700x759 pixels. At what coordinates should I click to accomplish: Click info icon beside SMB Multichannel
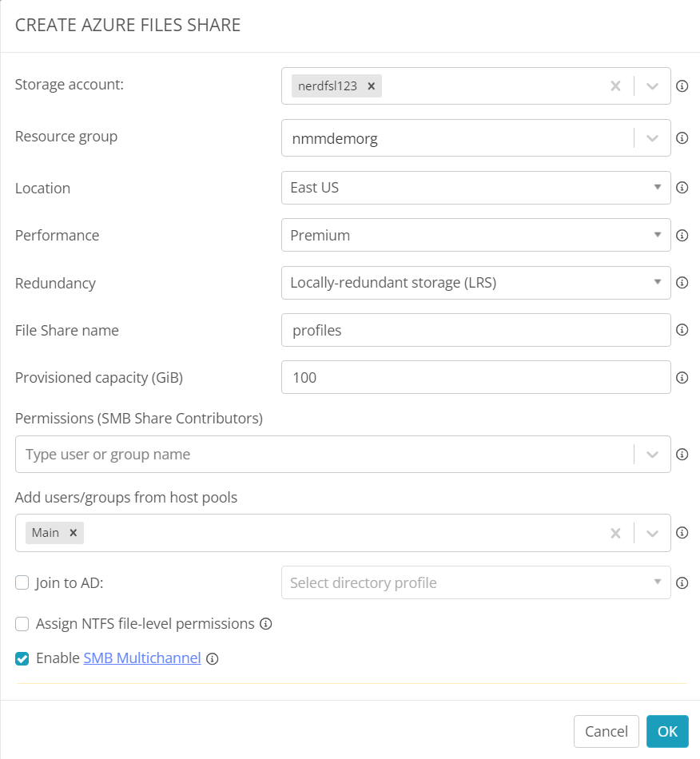[212, 659]
